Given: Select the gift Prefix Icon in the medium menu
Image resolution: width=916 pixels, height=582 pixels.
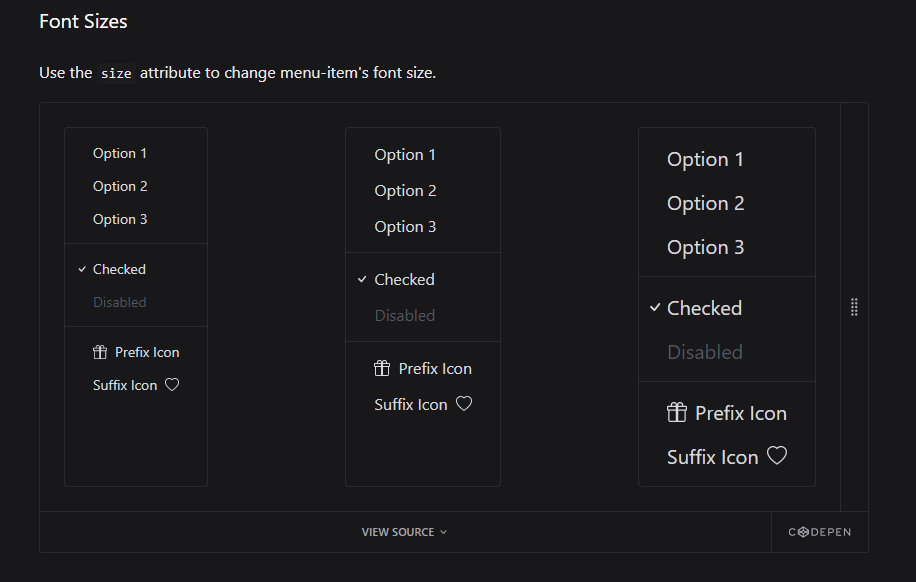Looking at the screenshot, I should (x=382, y=368).
